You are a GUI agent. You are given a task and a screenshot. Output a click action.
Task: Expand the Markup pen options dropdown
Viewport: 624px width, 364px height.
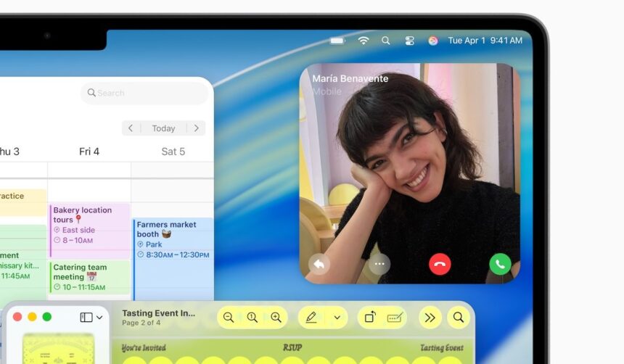(337, 318)
